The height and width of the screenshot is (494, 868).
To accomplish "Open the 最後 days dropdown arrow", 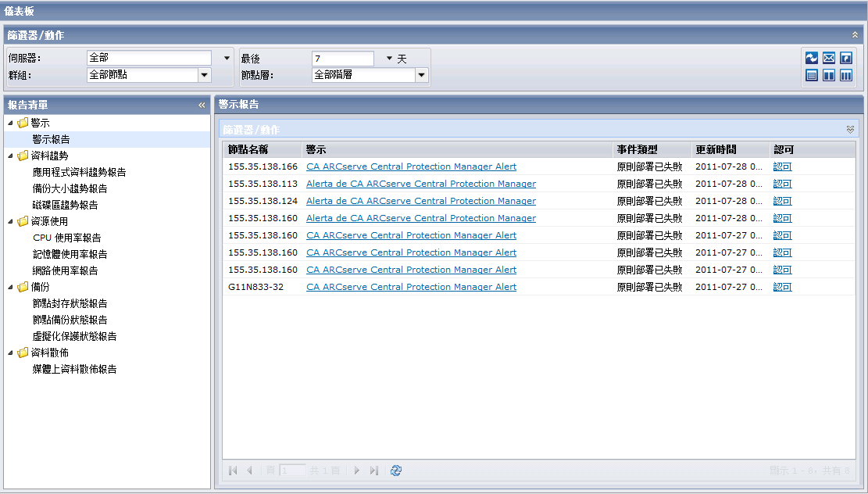I will 389,58.
